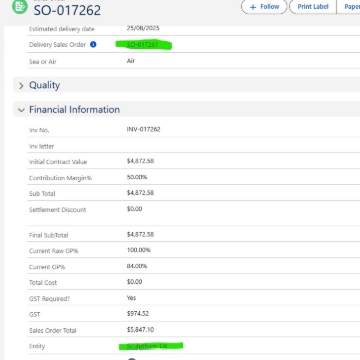Image resolution: width=360 pixels, height=360 pixels.
Task: Collapse the Financial Information section
Action: tap(21, 110)
